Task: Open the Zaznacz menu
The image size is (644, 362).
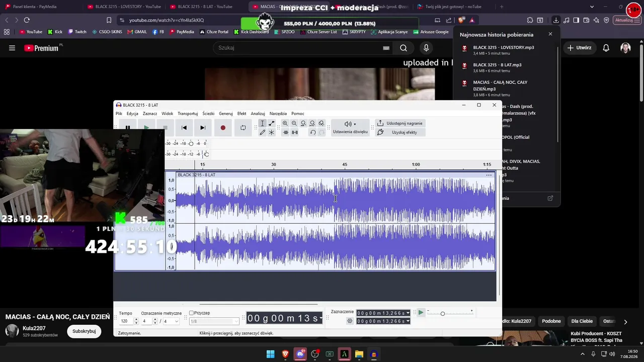Action: pos(150,114)
